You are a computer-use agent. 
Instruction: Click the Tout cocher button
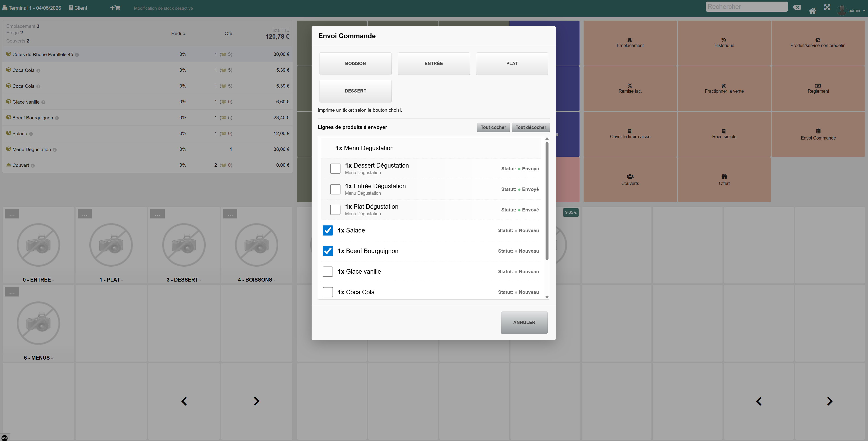493,127
